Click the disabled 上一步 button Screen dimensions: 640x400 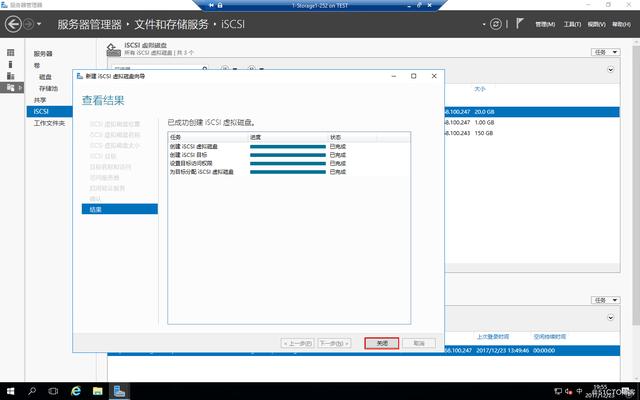coord(298,343)
